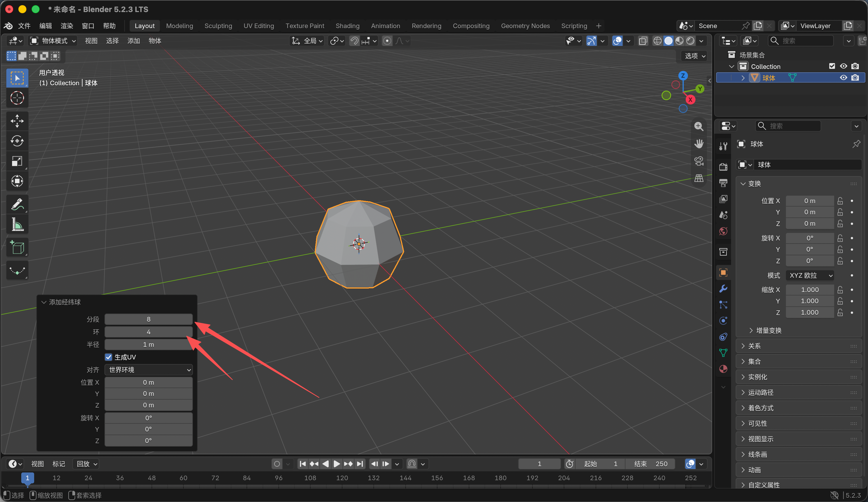Toggle lock on 位置 X
Viewport: 868px width, 502px height.
[840, 201]
